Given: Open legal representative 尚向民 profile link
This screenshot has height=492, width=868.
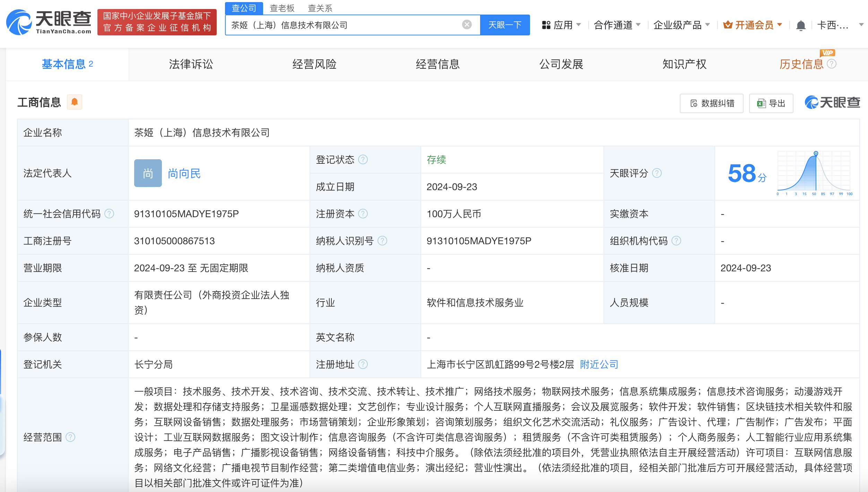Looking at the screenshot, I should tap(184, 173).
